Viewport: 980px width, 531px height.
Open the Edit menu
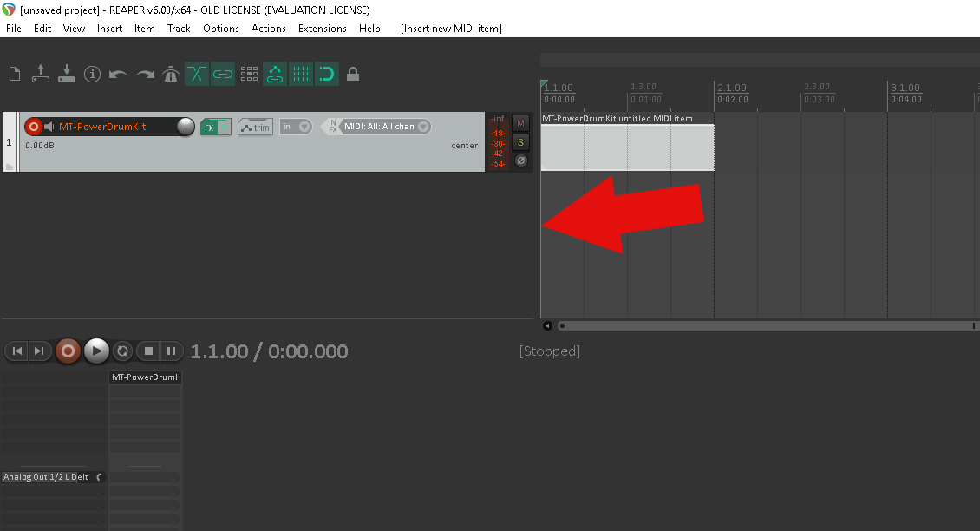coord(42,29)
